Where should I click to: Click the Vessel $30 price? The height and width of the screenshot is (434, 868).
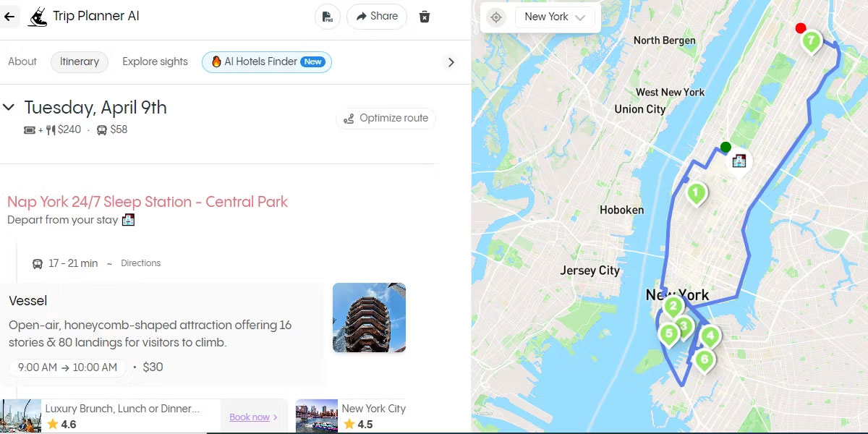pyautogui.click(x=153, y=367)
